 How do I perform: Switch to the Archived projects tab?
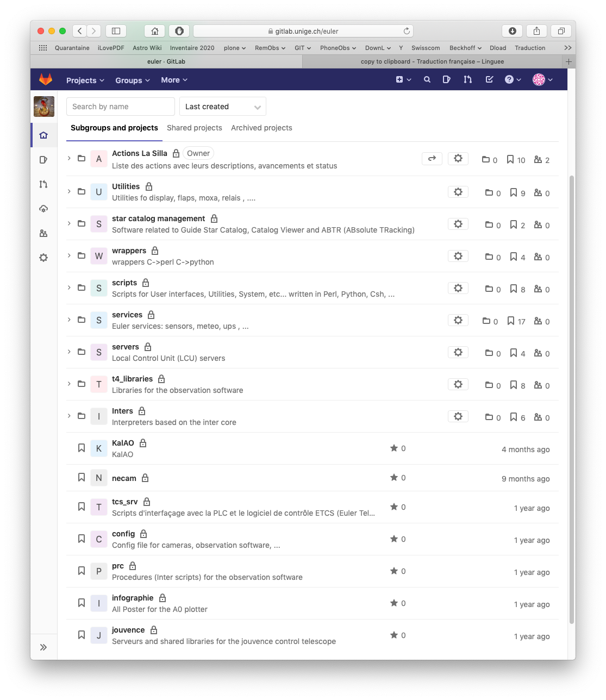pyautogui.click(x=261, y=128)
